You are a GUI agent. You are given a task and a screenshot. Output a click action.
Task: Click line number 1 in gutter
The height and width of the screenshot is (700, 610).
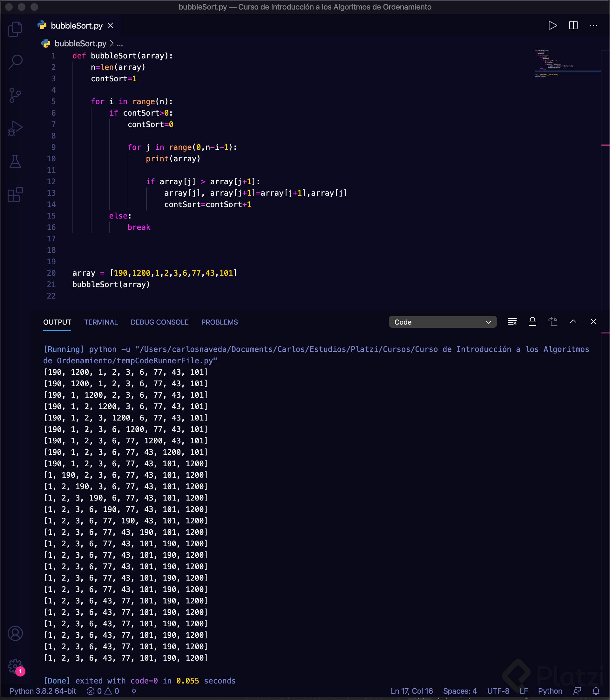click(x=53, y=56)
